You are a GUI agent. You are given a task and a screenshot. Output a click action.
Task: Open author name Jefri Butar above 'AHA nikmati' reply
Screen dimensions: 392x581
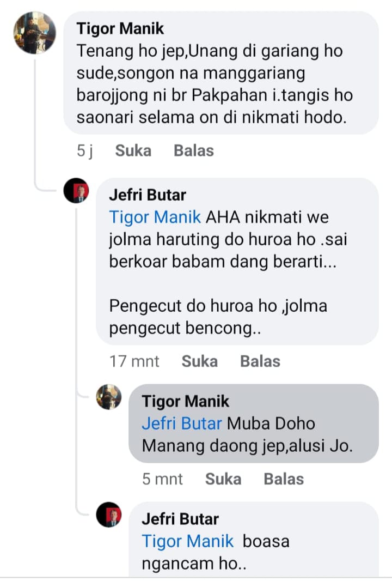[148, 195]
